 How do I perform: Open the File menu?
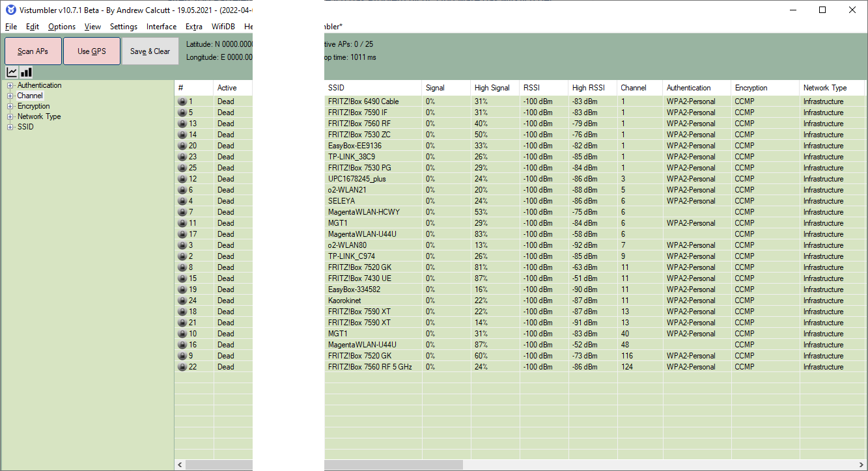11,27
